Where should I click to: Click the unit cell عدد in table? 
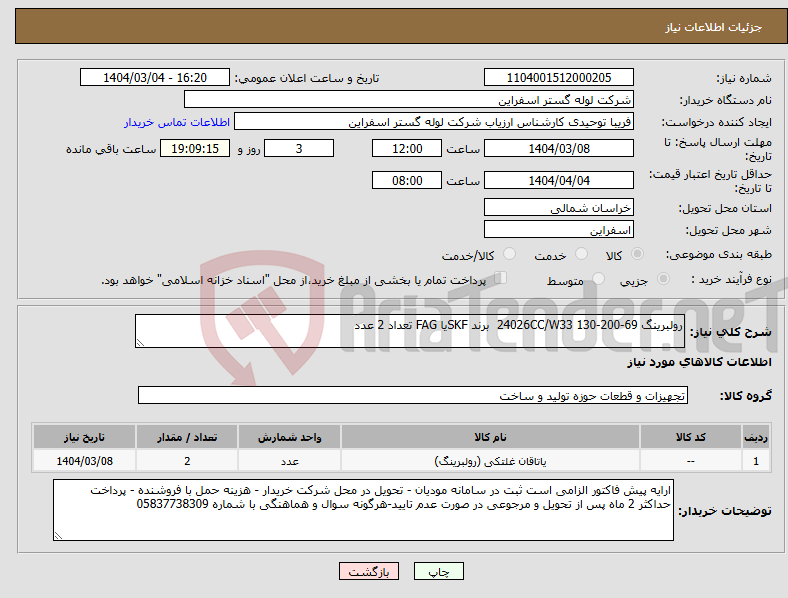click(x=289, y=461)
